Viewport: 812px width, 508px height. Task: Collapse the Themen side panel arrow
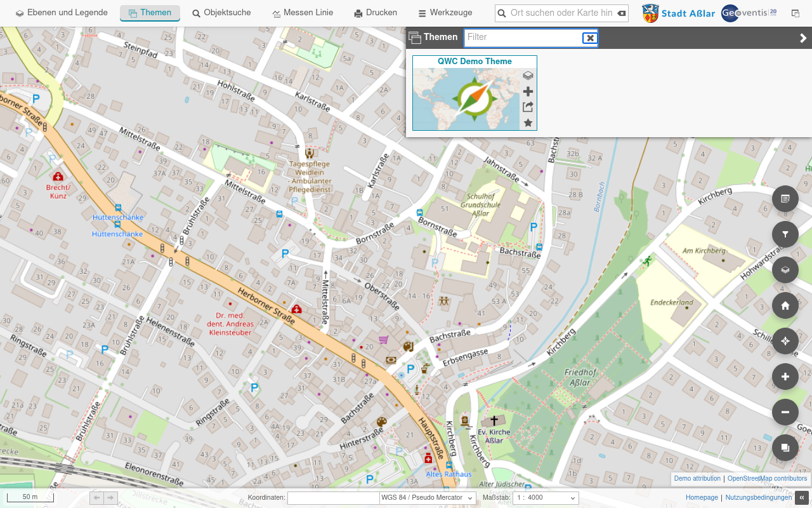tap(803, 38)
